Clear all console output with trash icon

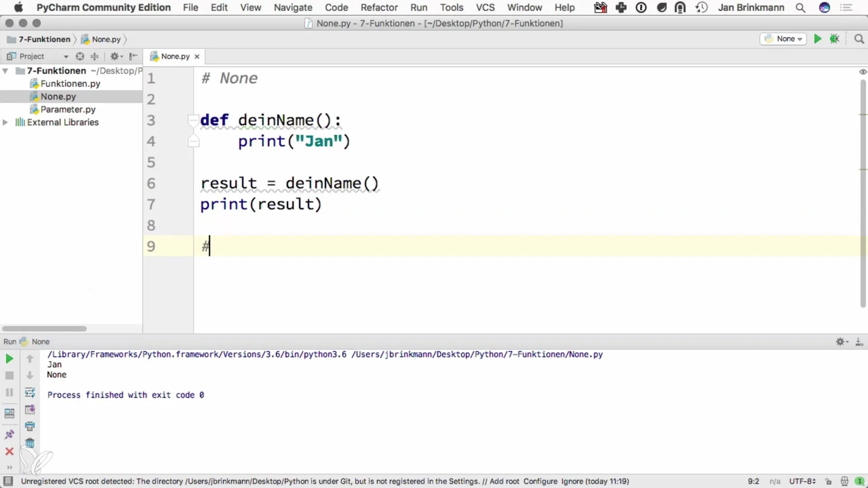tap(30, 443)
